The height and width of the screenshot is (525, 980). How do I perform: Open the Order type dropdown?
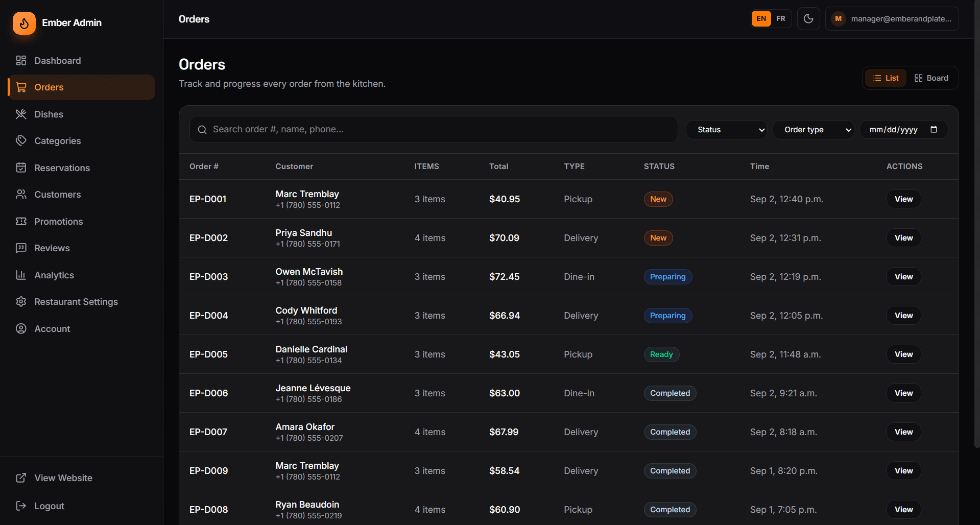pyautogui.click(x=813, y=130)
